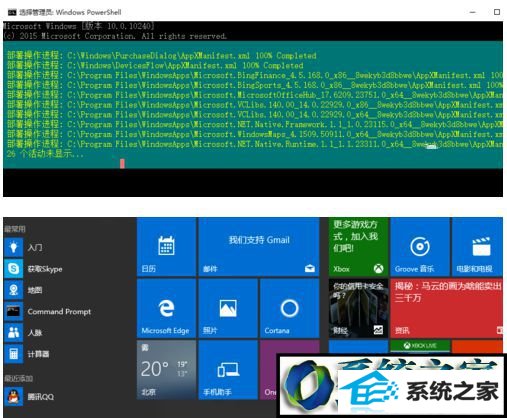
Task: Click the DevicesFlow AppXManifest line
Action: pyautogui.click(x=155, y=65)
